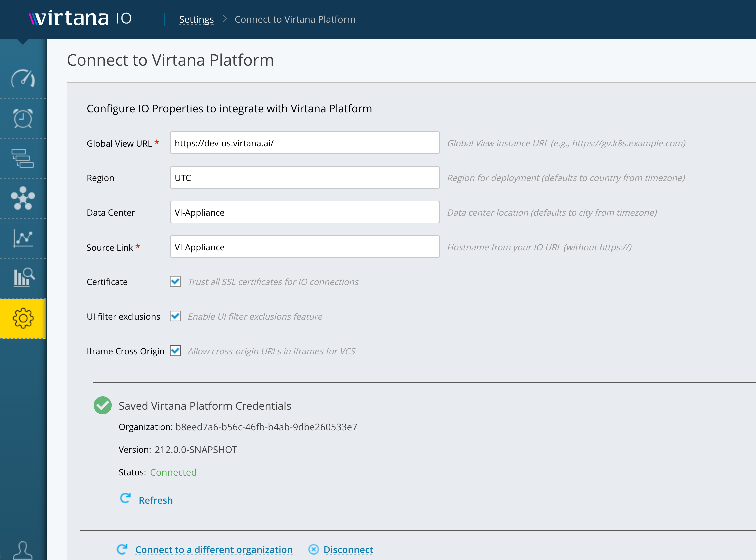Image resolution: width=756 pixels, height=560 pixels.
Task: Click the Data Center input field
Action: (x=305, y=212)
